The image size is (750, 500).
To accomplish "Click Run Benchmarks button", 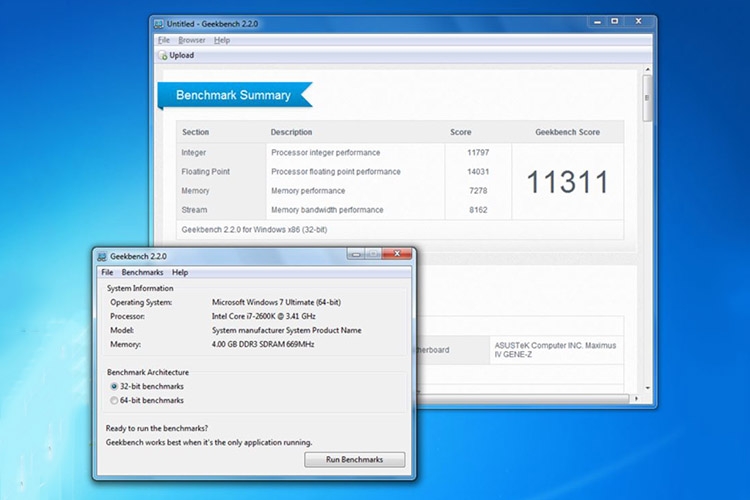I will (354, 459).
